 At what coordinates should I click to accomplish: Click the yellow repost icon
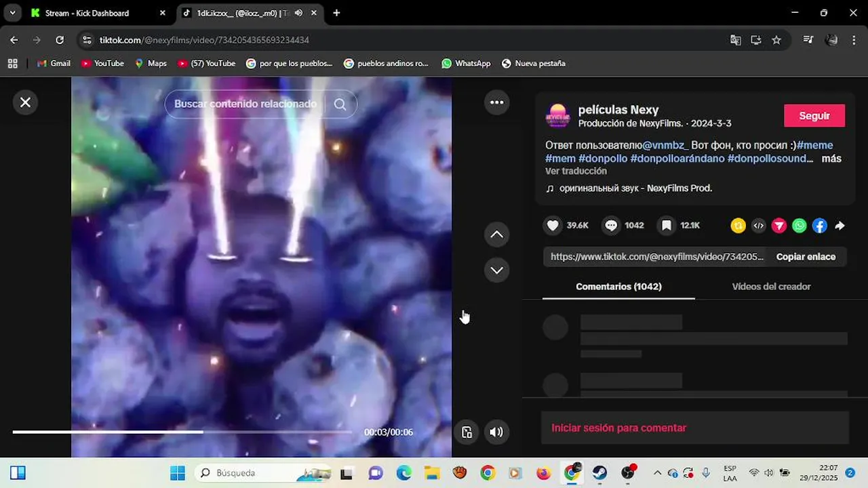[x=738, y=226]
